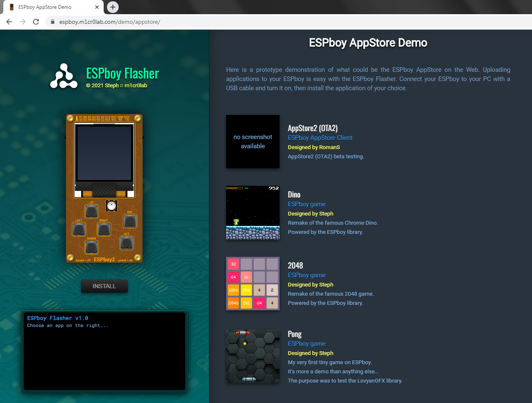Click the AppStore2 (OTA2) title

313,128
